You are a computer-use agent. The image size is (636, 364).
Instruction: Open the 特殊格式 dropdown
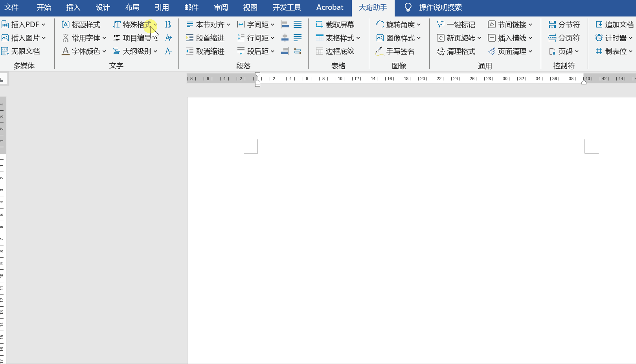coord(135,25)
